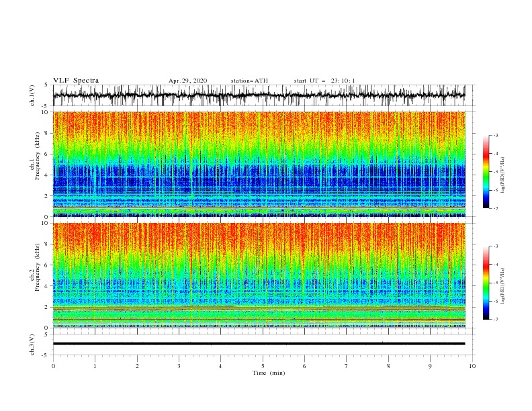Click the ch.1 spectrogram panel
This screenshot has height=411, width=532.
click(259, 164)
